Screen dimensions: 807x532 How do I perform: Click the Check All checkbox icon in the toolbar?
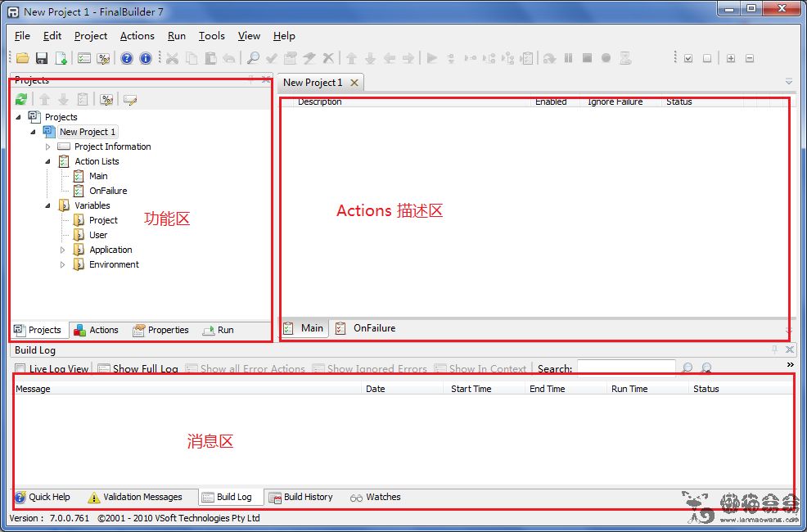pos(688,58)
